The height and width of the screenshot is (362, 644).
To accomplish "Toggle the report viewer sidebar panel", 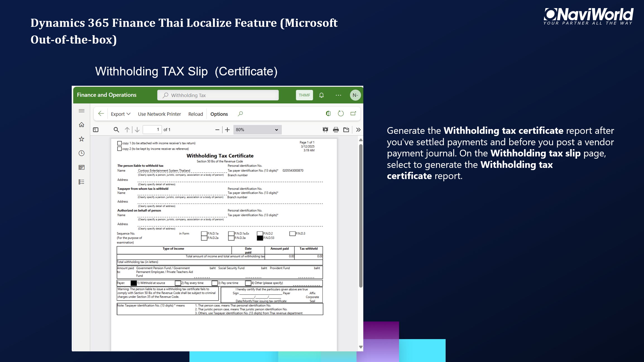I will coord(96,130).
